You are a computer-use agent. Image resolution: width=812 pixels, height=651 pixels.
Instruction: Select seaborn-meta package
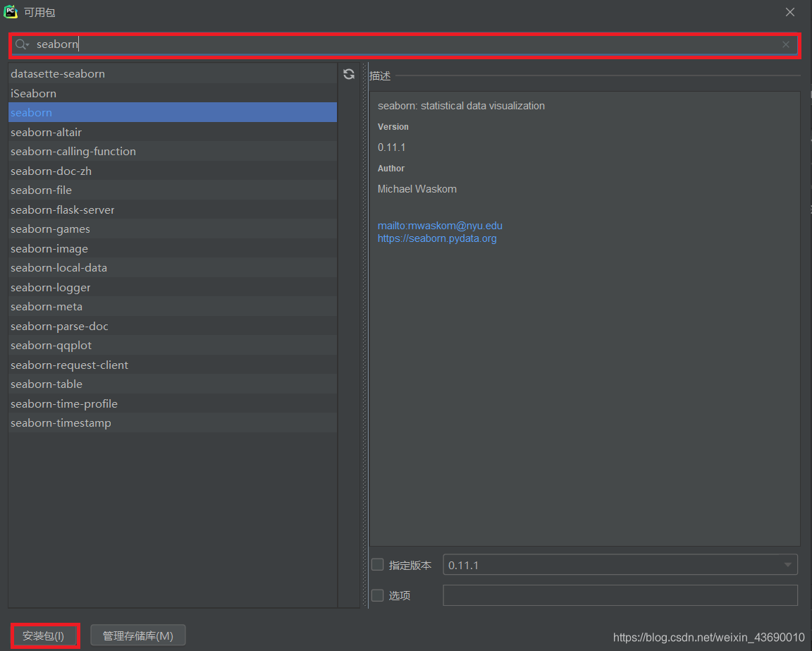click(x=173, y=307)
